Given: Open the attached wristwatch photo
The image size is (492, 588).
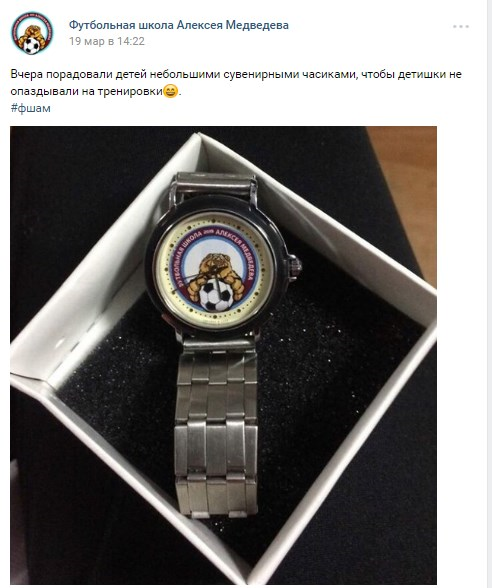Looking at the screenshot, I should click(224, 355).
